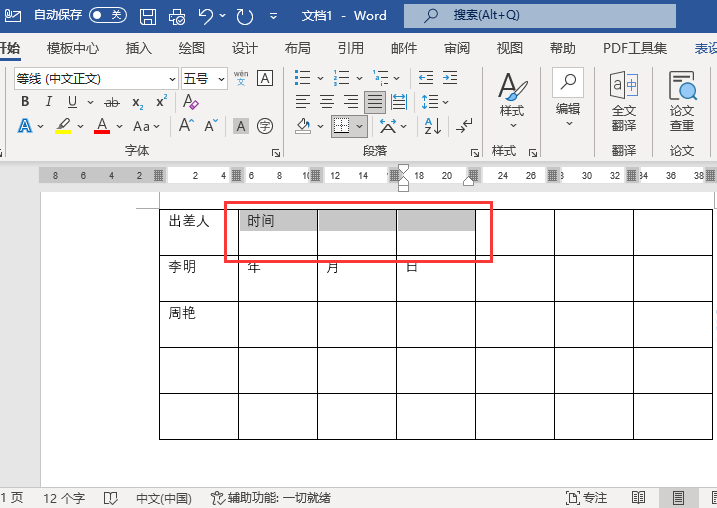Open highlight color dropdown arrow
717x508 pixels.
point(80,126)
